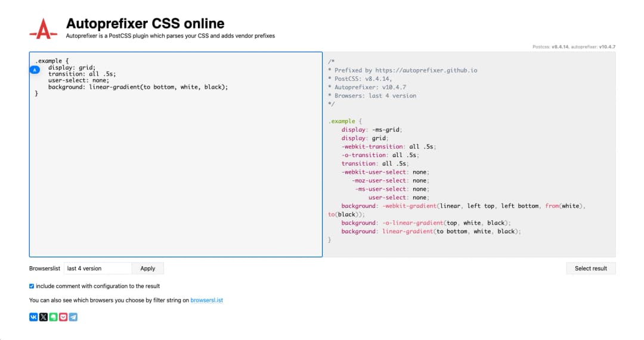Click the '-webkit-transition' output line
This screenshot has width=644, height=340.
point(388,146)
